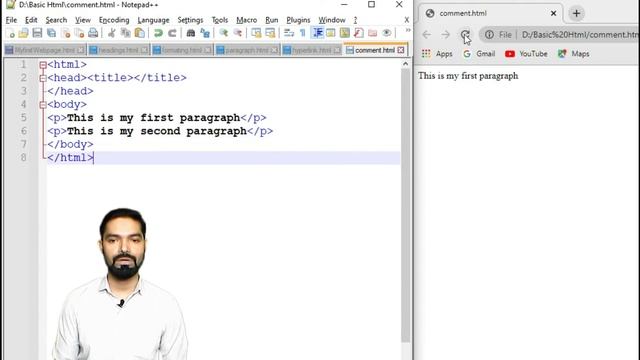The width and height of the screenshot is (640, 360).
Task: Switch to the headings.html tab
Action: [118, 50]
